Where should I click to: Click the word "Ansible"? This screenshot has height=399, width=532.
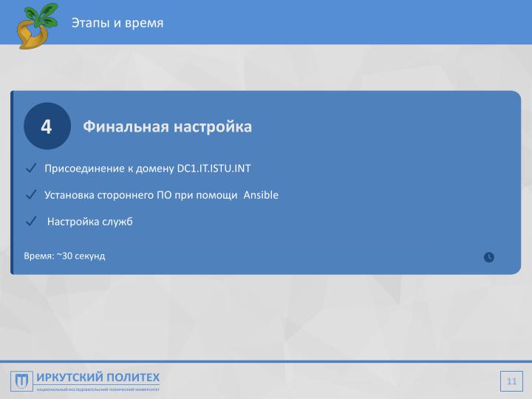click(261, 195)
